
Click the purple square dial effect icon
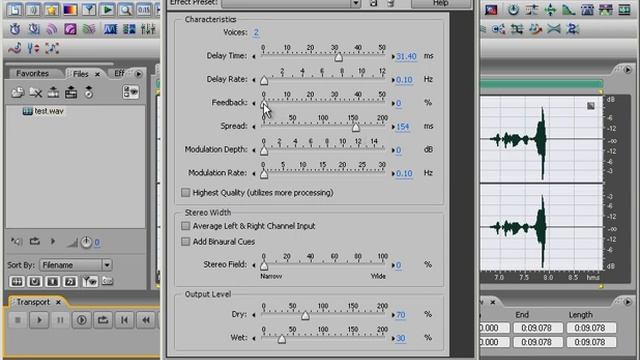point(70,29)
